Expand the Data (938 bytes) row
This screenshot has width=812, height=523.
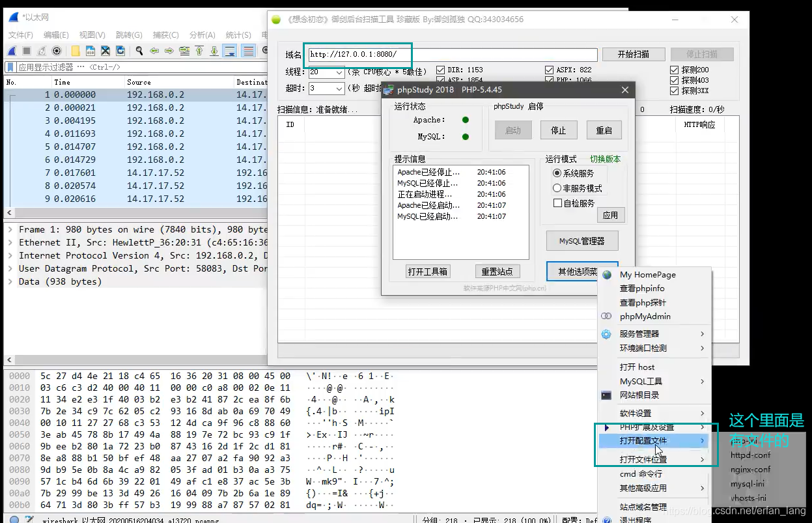pos(10,281)
